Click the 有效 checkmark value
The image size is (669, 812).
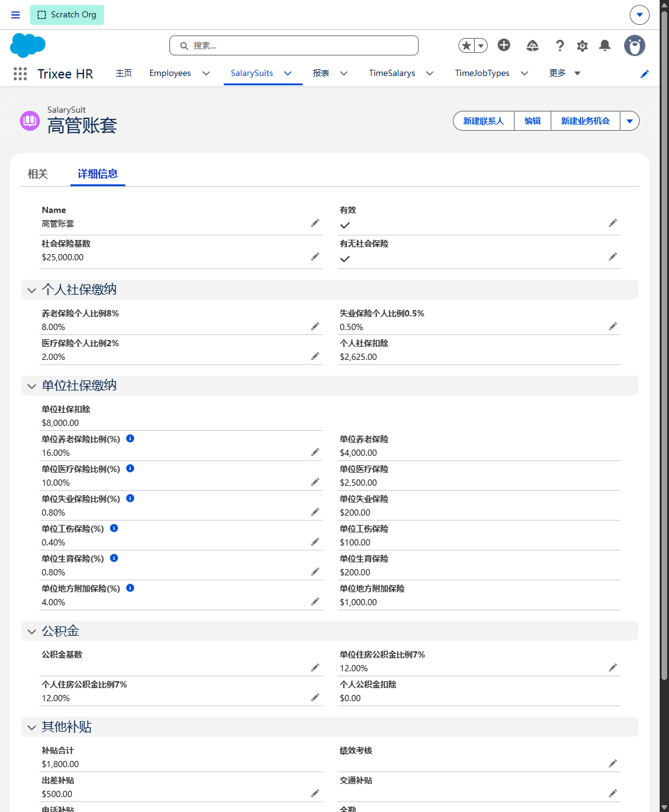[345, 225]
